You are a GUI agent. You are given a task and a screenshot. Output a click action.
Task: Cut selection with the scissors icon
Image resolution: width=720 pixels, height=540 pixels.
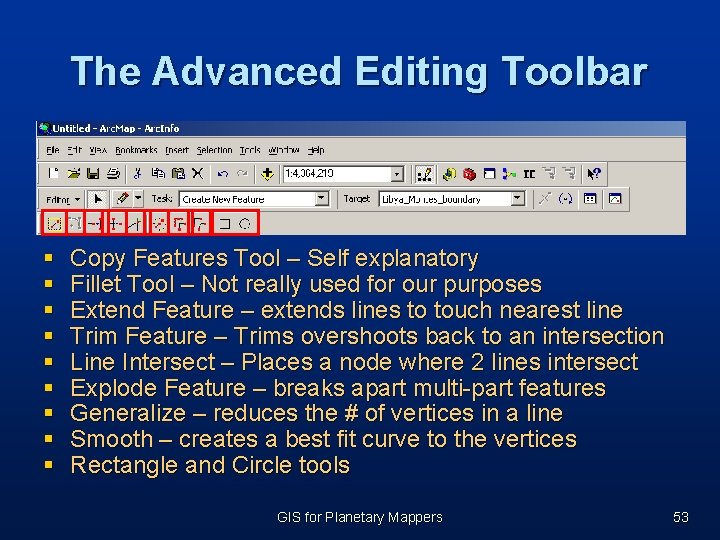(x=137, y=174)
